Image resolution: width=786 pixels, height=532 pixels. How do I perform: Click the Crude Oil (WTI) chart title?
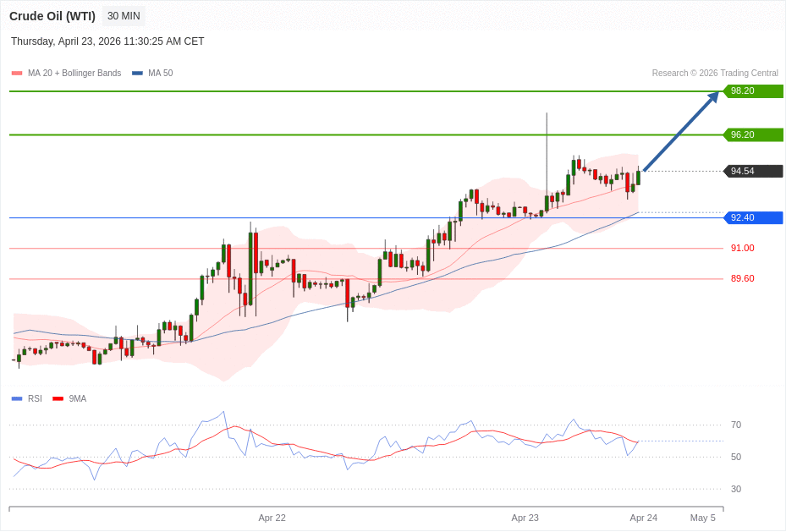(x=52, y=16)
